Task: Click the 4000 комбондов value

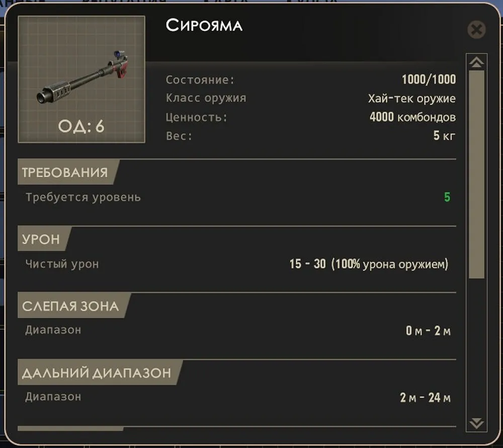Action: (412, 117)
